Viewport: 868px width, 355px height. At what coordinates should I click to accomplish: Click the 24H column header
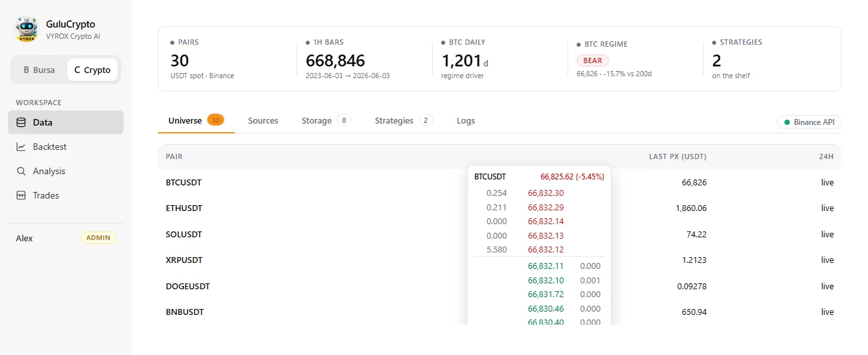[827, 156]
